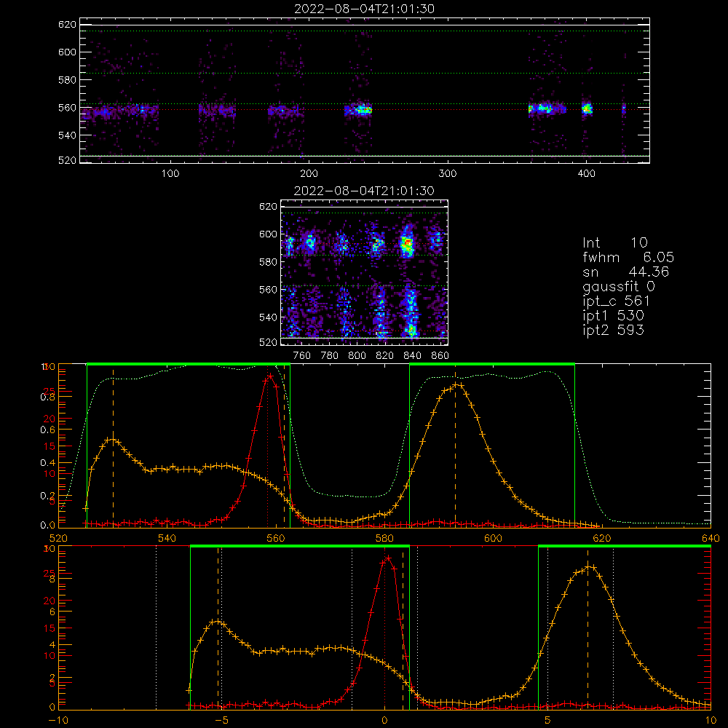Click x-axis label 580 on the upper profile plot
The width and height of the screenshot is (728, 728).
coord(384,538)
